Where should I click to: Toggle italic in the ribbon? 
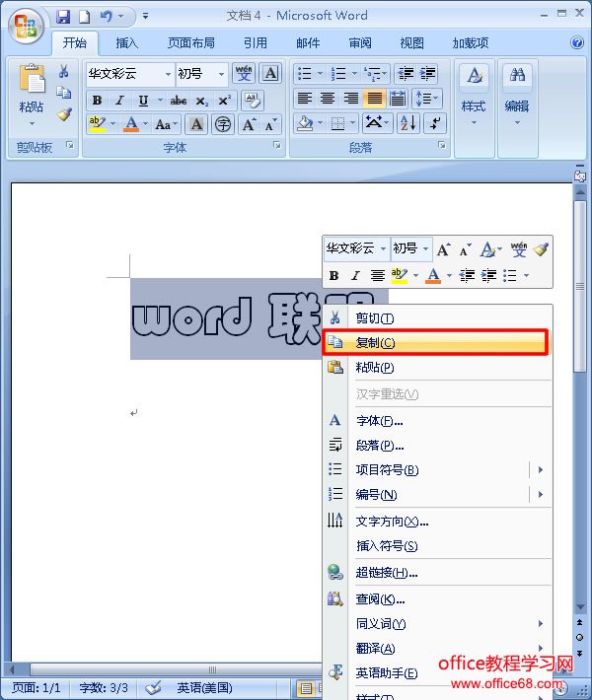pos(119,101)
